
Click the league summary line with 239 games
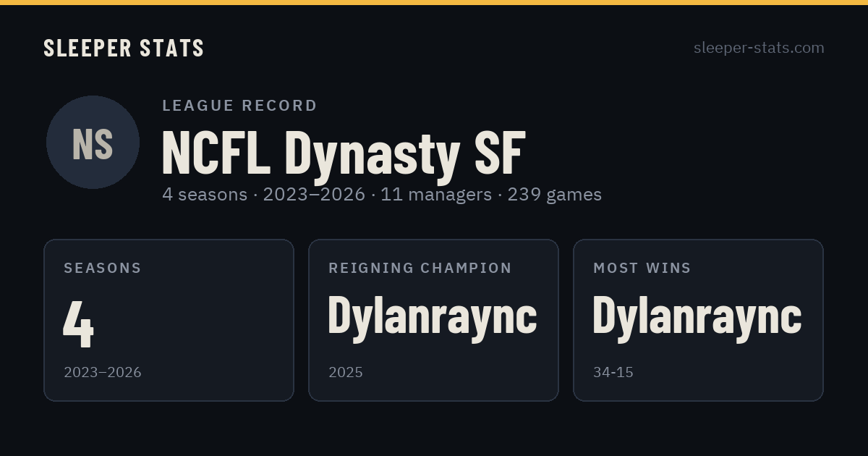382,195
